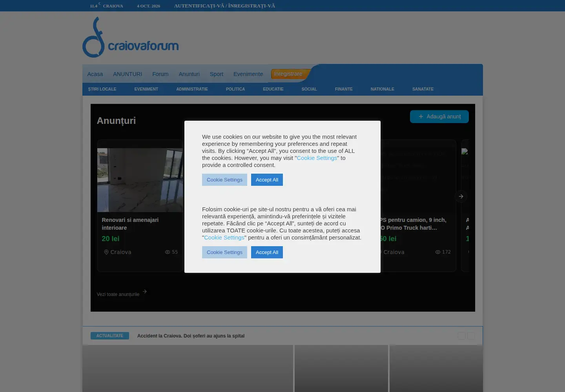Select the EVENIMENT category
Screen dimensions: 565x392
click(x=146, y=89)
